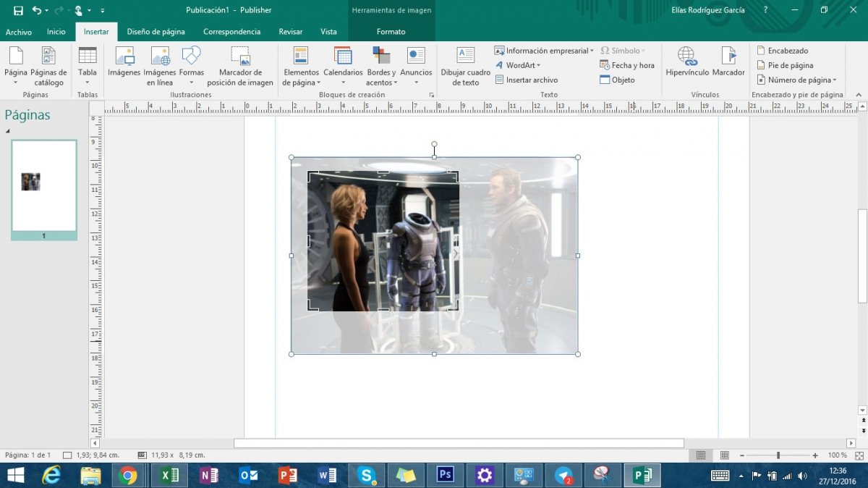Click zoom out minus button
The height and width of the screenshot is (488, 868).
tap(741, 455)
